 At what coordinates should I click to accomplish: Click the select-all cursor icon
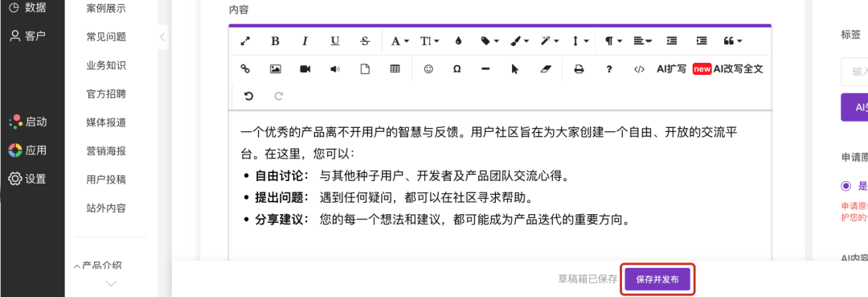pos(515,69)
